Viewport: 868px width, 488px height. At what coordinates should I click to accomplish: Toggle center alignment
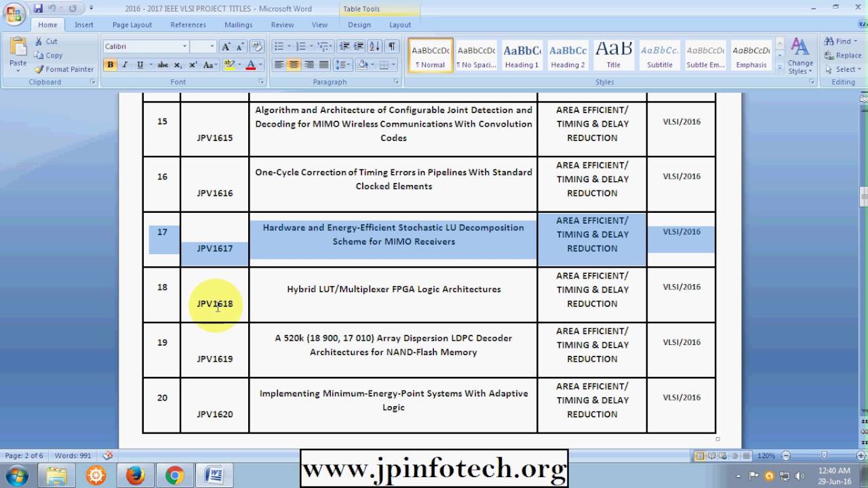[294, 65]
